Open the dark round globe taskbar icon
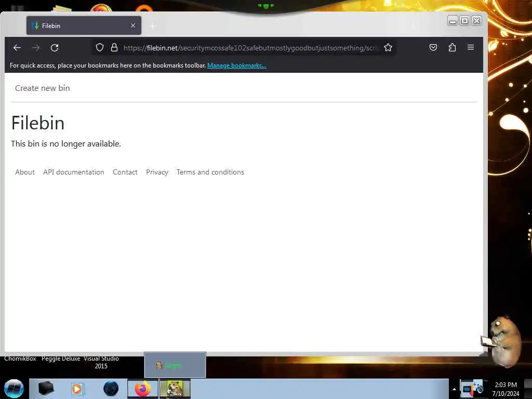The image size is (532, 399). [111, 389]
